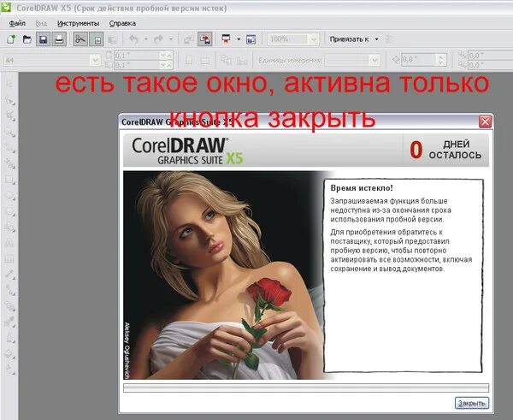513x420 pixels.
Task: Select the Rectangle tool in the toolbox
Action: point(9,180)
